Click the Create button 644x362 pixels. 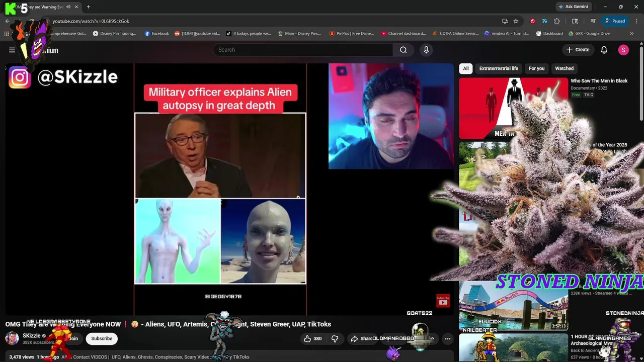[x=578, y=50]
